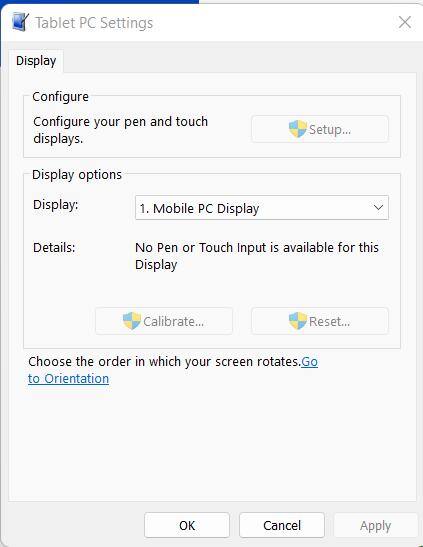Screen dimensions: 423x547
Task: Click the 'Details:' label
Action: click(54, 248)
